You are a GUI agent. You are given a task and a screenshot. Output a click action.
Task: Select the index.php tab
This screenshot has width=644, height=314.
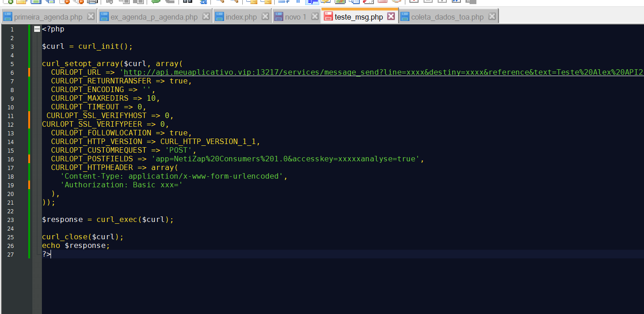241,17
